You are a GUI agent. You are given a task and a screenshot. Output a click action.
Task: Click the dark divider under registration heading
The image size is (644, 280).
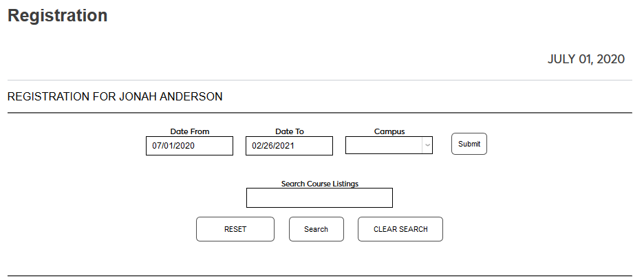[x=319, y=113]
